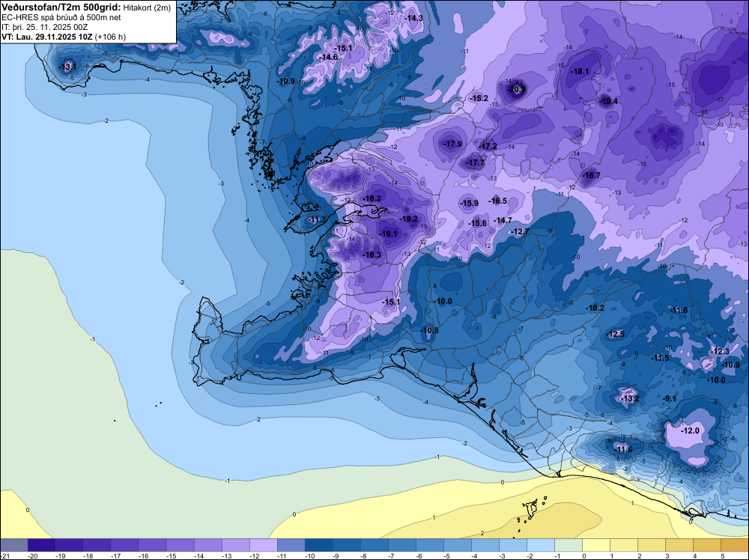Click the -10.8 temperature label

coord(429,330)
